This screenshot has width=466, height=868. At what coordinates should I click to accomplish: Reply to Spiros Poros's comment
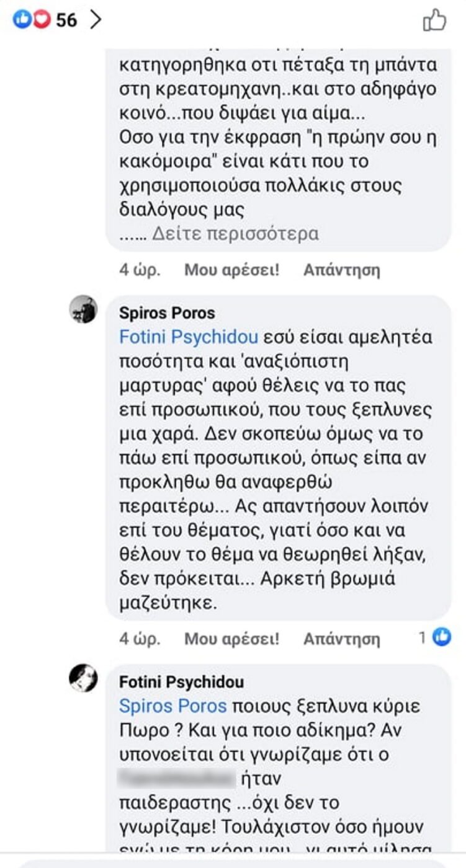(x=341, y=638)
